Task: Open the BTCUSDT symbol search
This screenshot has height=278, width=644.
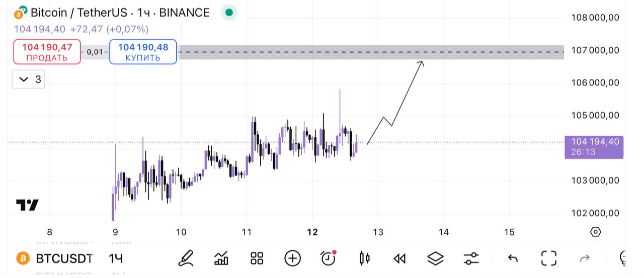Action: pos(64,259)
